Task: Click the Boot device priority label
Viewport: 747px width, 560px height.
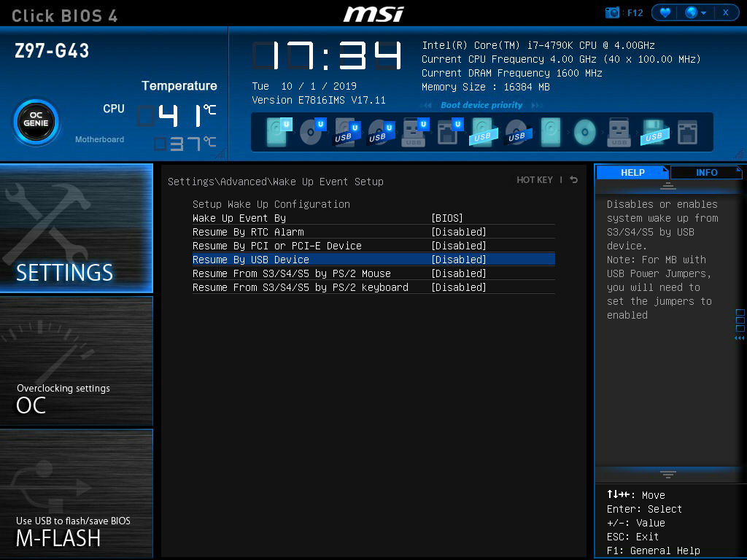Action: (481, 105)
